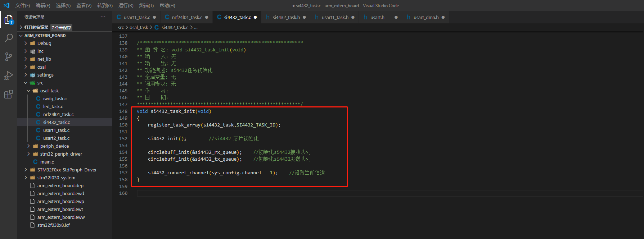Expand the 打开的编辑器 section
This screenshot has height=239, width=644.
point(36,27)
